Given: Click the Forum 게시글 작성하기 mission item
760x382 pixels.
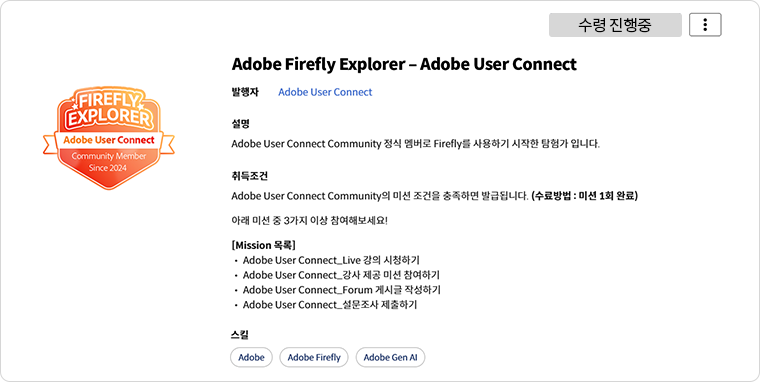Looking at the screenshot, I should (x=342, y=290).
